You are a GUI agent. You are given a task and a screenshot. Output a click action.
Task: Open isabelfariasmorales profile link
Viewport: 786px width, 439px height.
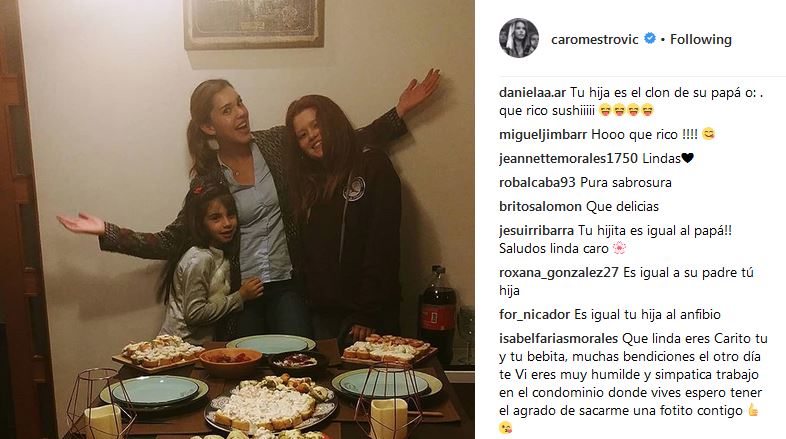559,339
